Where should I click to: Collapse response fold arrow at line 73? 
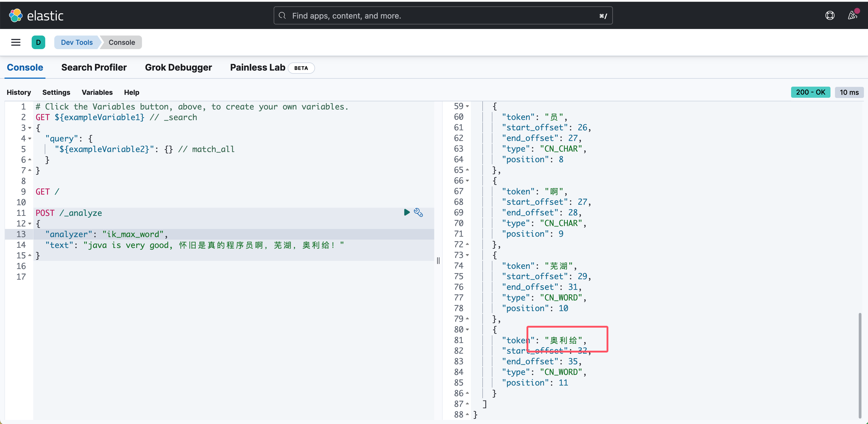467,255
